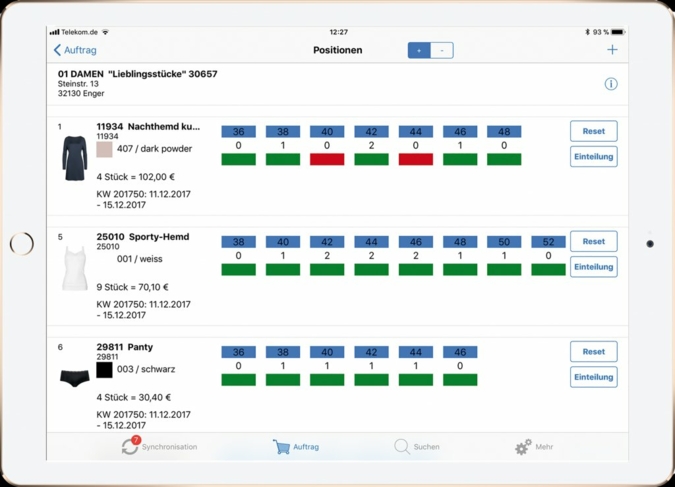Tap the Nachthemd product thumbnail
The height and width of the screenshot is (487, 675).
click(x=75, y=158)
